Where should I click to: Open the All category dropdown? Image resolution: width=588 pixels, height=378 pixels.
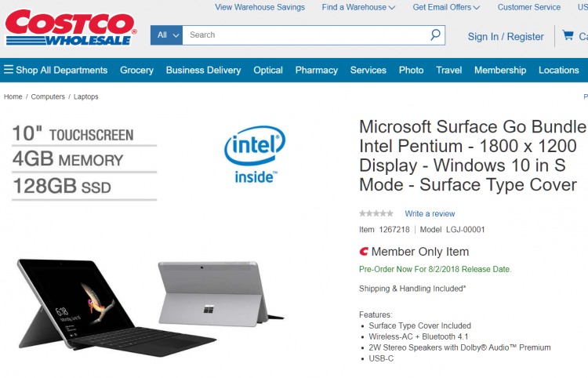[x=166, y=35]
